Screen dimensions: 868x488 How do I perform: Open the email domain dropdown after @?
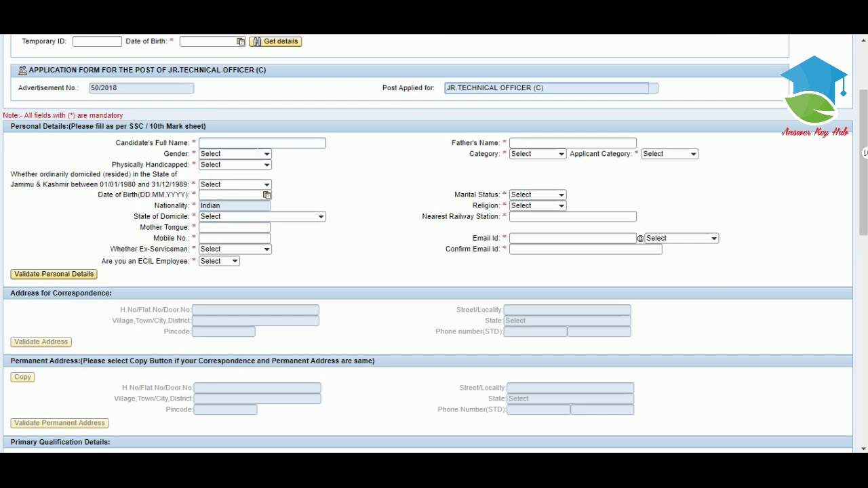pyautogui.click(x=681, y=239)
